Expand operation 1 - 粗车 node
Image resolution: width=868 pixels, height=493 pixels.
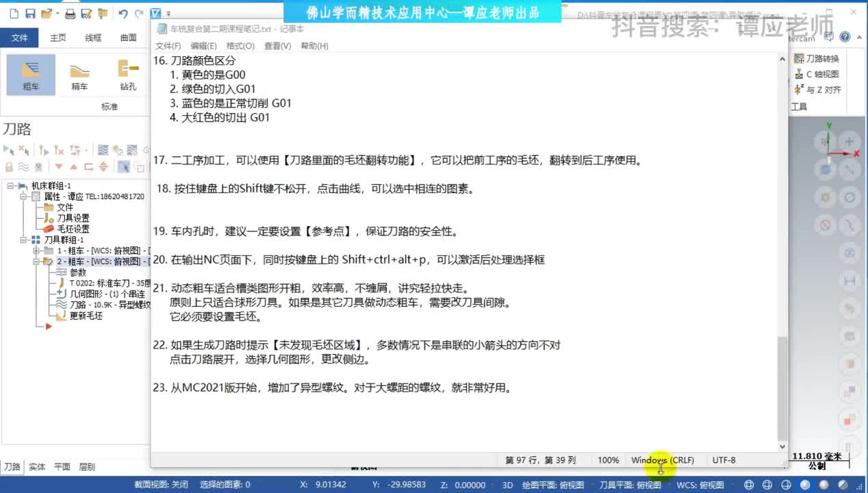(x=36, y=251)
